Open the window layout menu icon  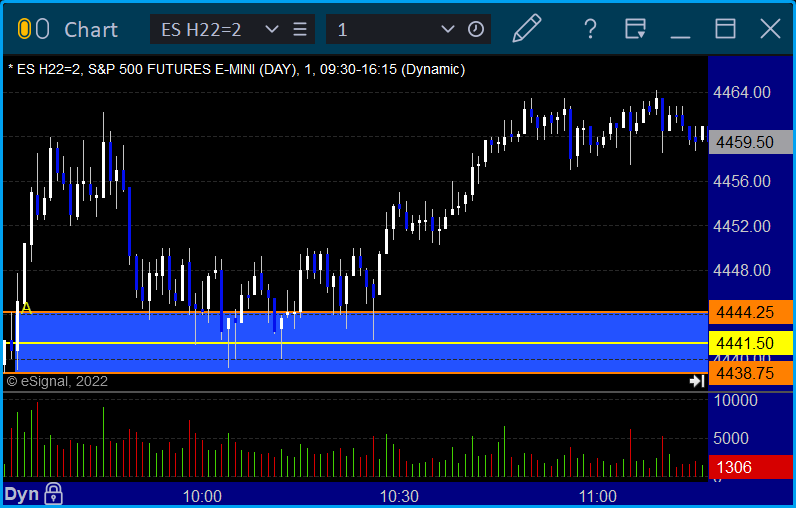pos(635,29)
